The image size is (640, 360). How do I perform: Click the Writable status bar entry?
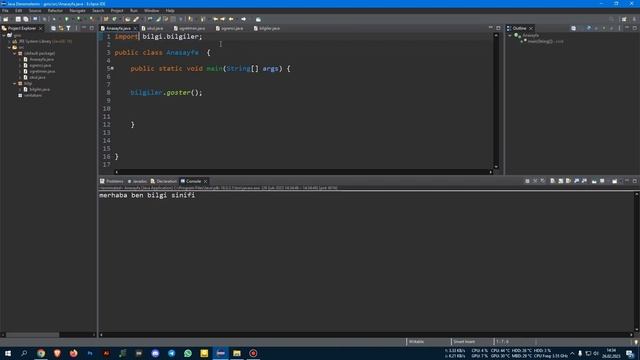[416, 342]
